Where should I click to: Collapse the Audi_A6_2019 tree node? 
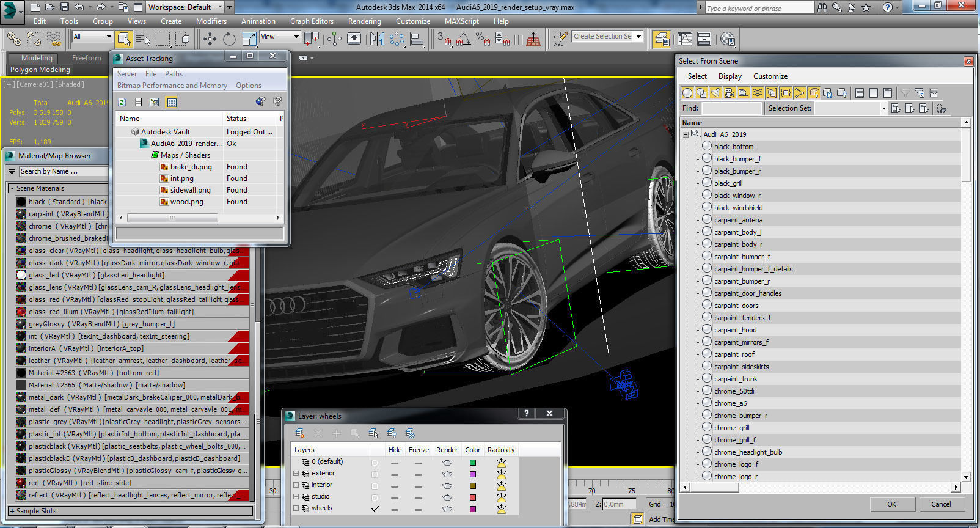[x=686, y=134]
